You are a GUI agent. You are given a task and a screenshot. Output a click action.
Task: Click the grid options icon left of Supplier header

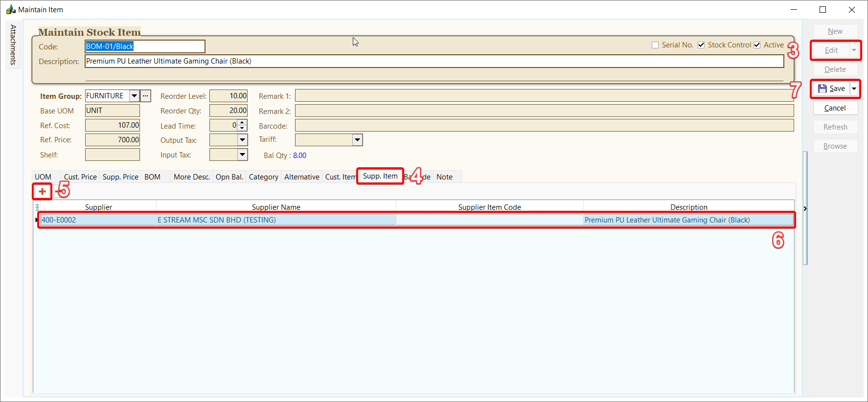[37, 207]
